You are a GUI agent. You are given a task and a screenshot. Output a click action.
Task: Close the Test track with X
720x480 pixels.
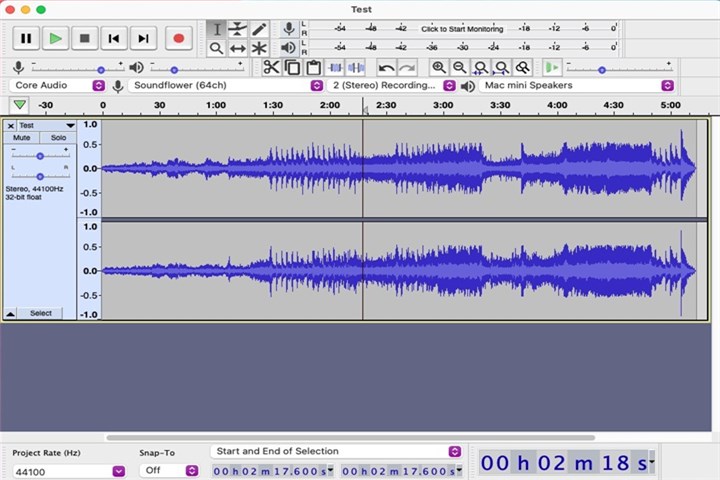click(x=11, y=126)
